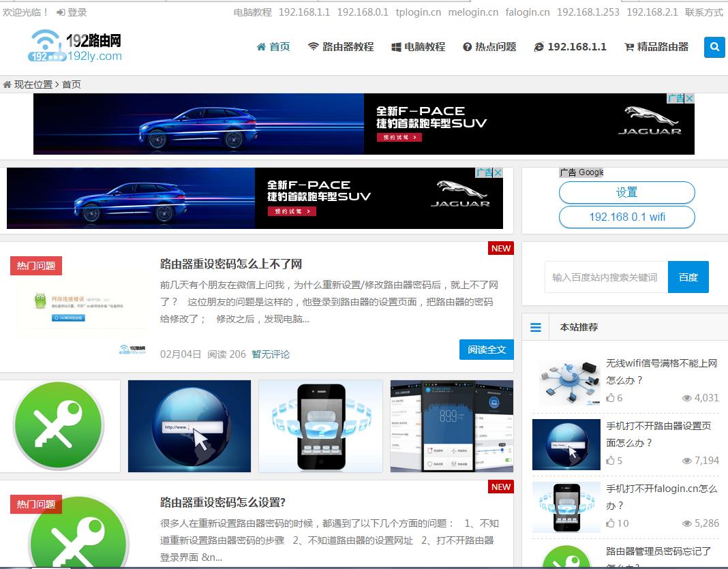Open the green key wrench thumbnail in image row
Image resolution: width=728 pixels, height=569 pixels.
59,426
